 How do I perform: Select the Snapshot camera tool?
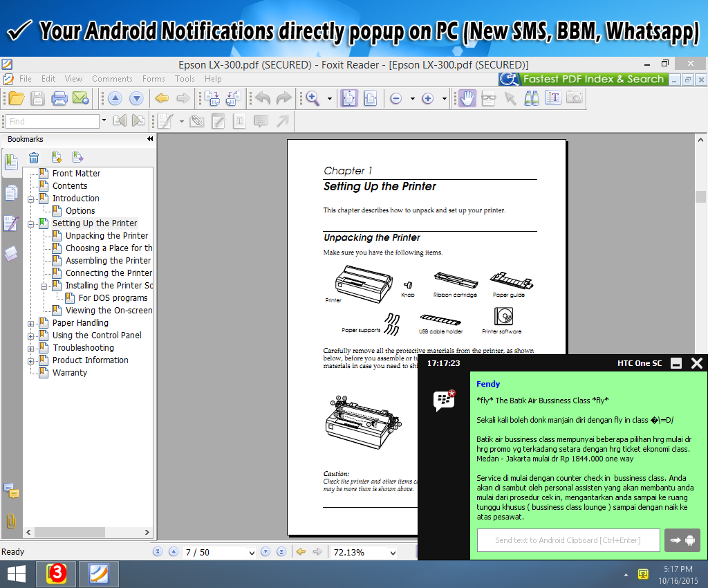tap(574, 98)
